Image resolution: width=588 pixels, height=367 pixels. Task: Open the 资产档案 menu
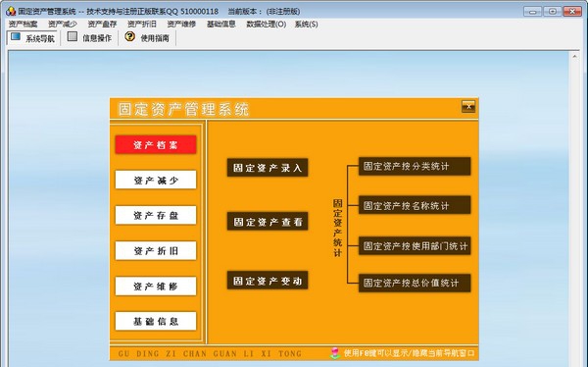point(23,24)
